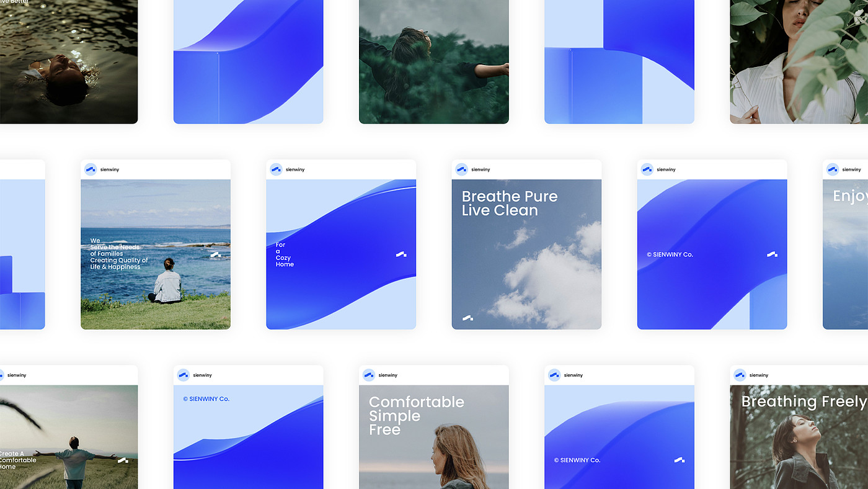Screen dimensions: 868x489
Task: Open the photo of woman with arms spread in green field
Action: click(434, 62)
